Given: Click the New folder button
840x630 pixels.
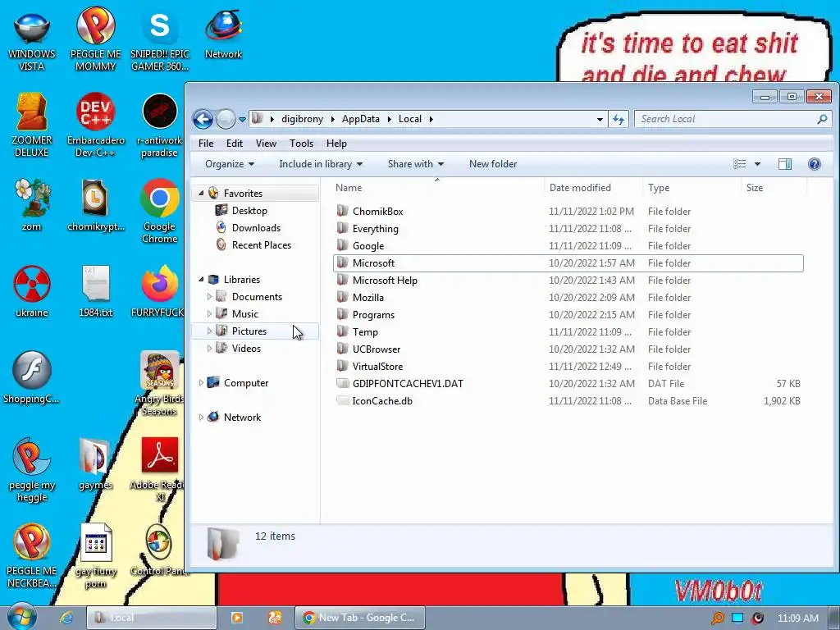Looking at the screenshot, I should point(493,164).
